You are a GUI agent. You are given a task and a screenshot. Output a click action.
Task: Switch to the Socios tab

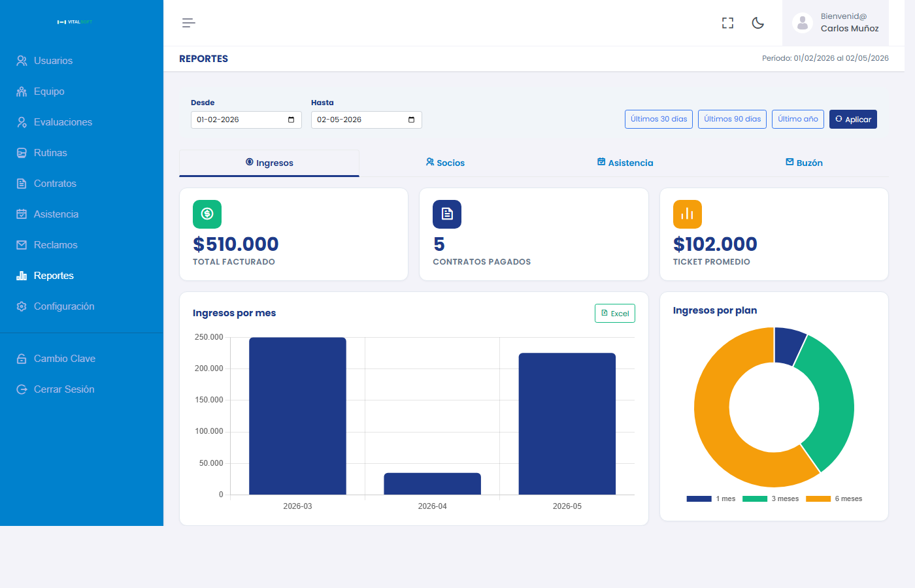pyautogui.click(x=445, y=163)
